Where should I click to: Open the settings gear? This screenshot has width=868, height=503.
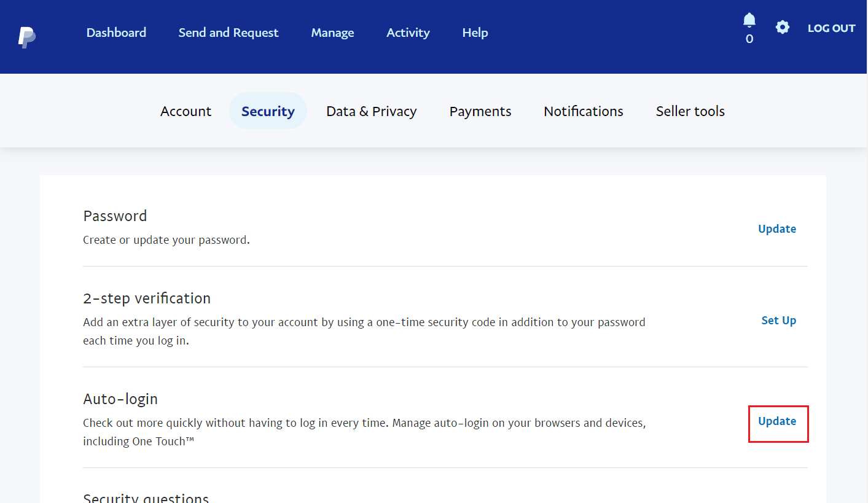[x=782, y=27]
